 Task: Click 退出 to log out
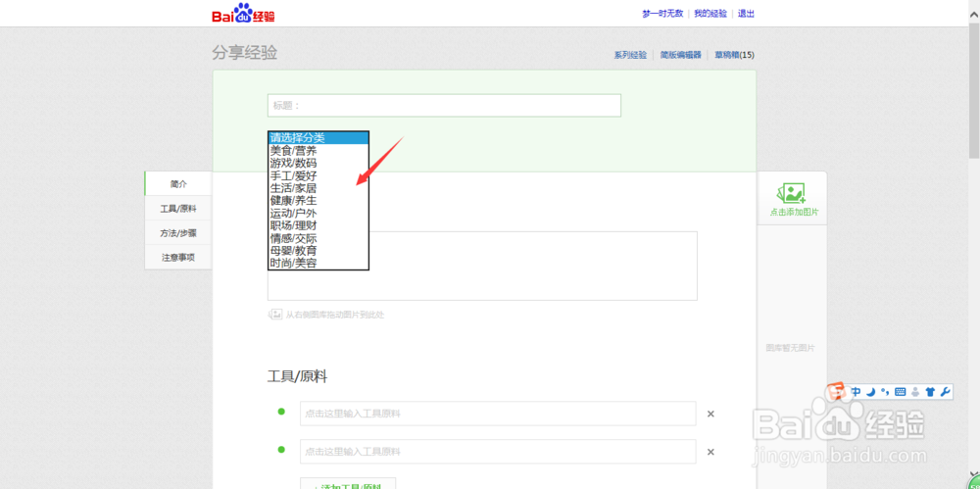click(746, 14)
